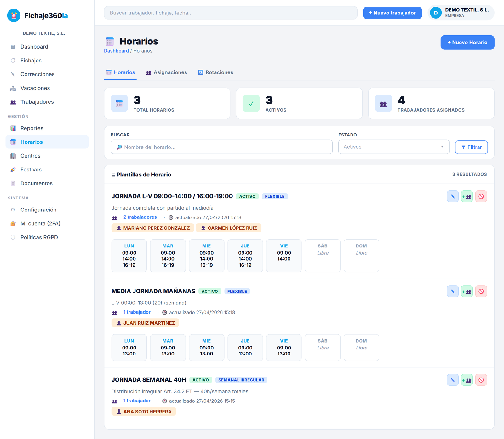The width and height of the screenshot is (504, 439).
Task: Focus the Nombre del horario search field
Action: [x=221, y=147]
